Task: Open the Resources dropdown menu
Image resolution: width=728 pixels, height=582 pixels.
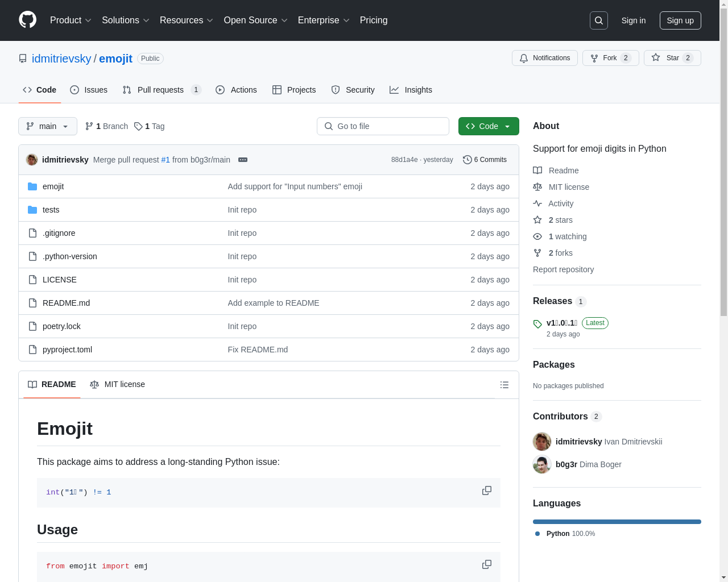Action: pos(187,20)
